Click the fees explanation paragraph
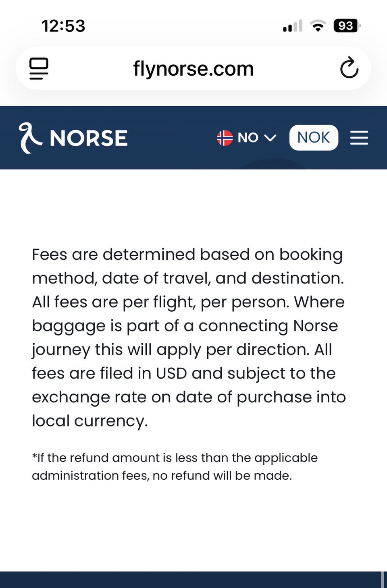The height and width of the screenshot is (588, 387). tap(189, 337)
